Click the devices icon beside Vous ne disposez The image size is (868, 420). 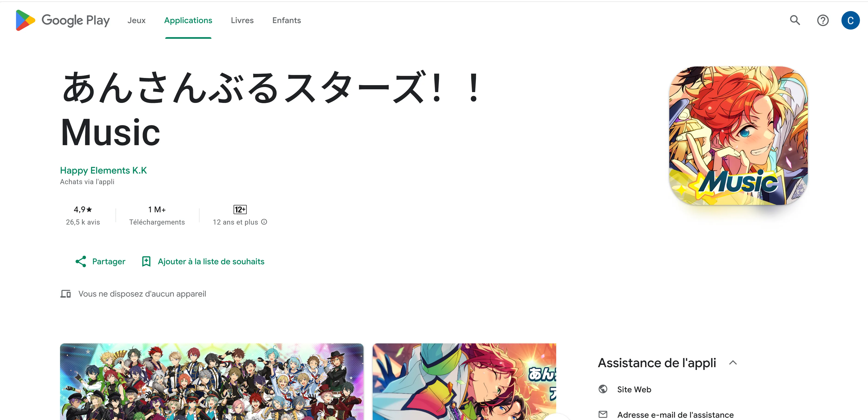click(66, 294)
